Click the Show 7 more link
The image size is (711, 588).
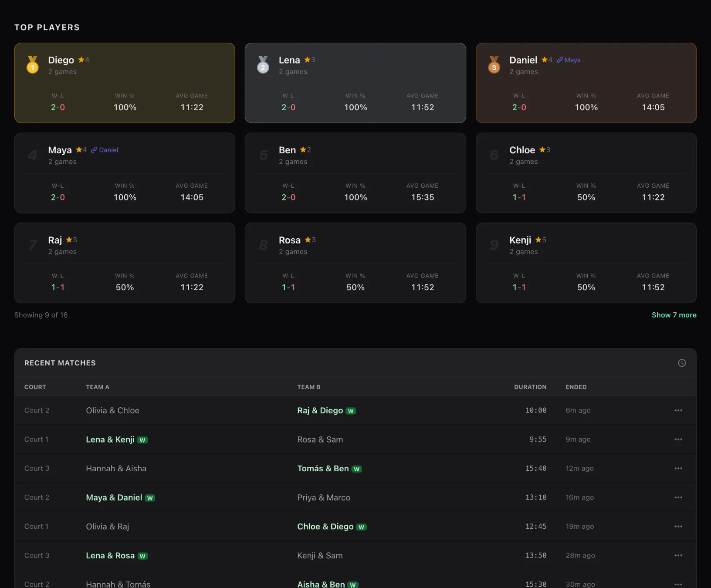click(x=674, y=315)
